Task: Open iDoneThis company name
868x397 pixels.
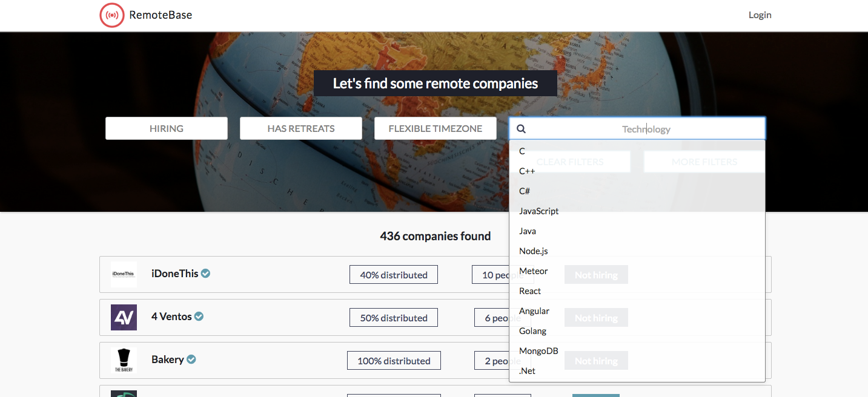Action: click(x=174, y=274)
